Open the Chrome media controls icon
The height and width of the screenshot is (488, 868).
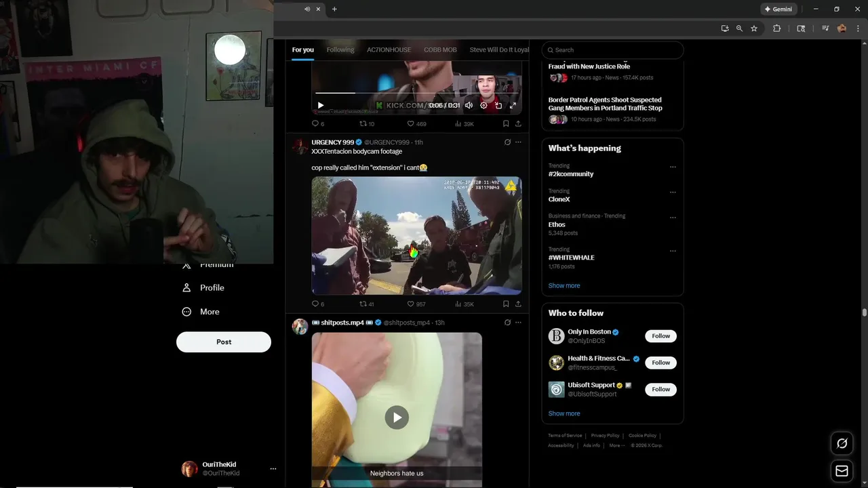coord(825,28)
